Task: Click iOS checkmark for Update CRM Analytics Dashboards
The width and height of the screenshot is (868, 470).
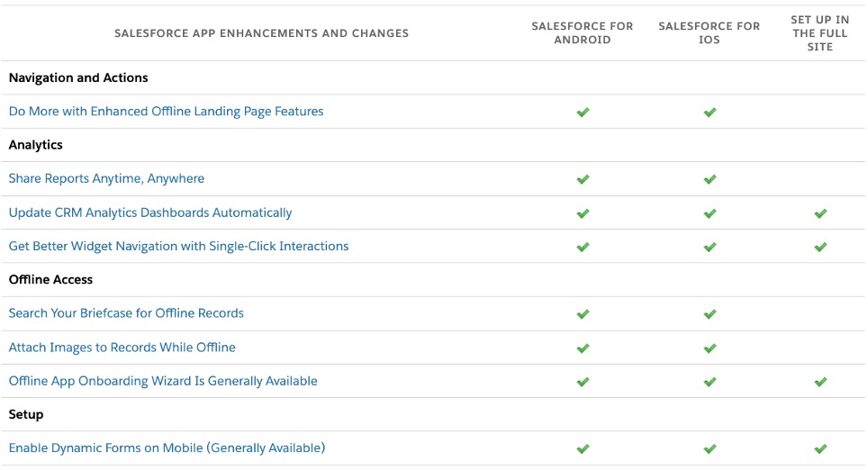Action: tap(710, 213)
